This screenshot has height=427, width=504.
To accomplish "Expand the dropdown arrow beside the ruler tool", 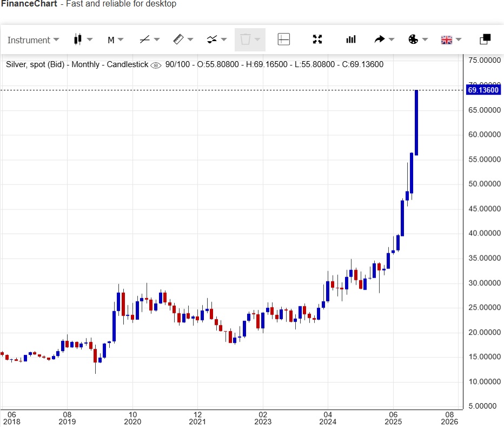I will (190, 40).
